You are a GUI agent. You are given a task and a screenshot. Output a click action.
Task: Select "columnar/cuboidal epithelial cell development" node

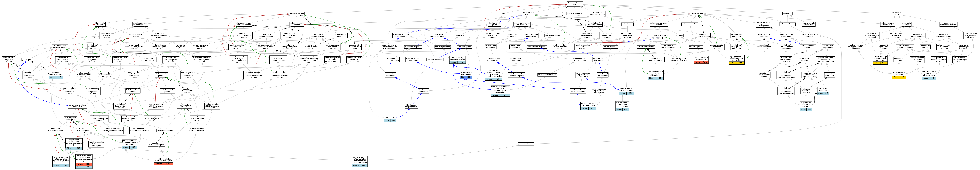click(599, 91)
